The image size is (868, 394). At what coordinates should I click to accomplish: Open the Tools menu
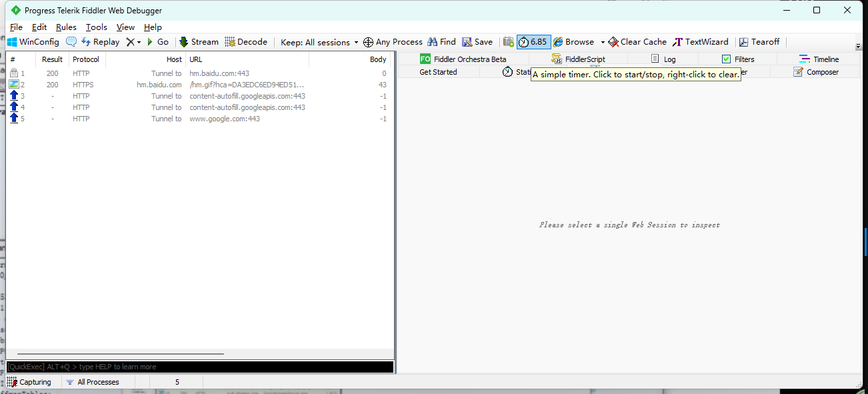click(x=97, y=27)
